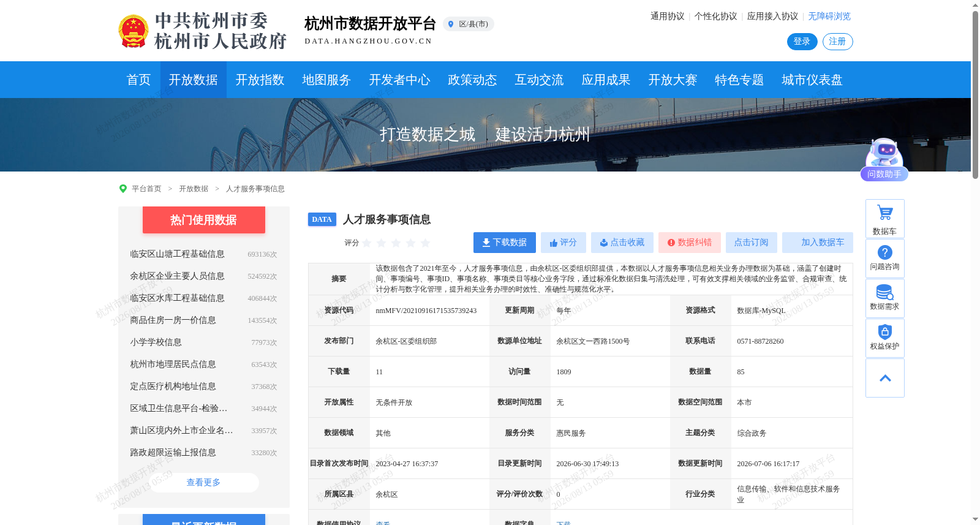
Task: Click 查看更多 under hot datasets
Action: coord(203,483)
